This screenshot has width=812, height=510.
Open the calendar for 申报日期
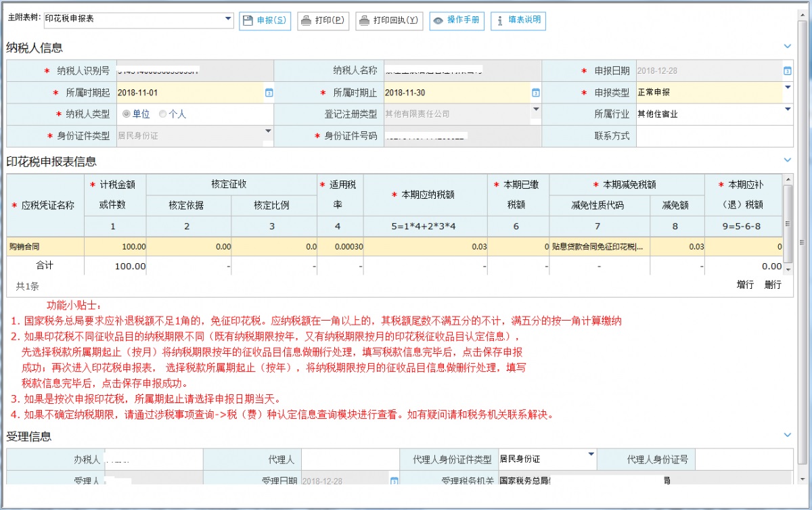(787, 71)
